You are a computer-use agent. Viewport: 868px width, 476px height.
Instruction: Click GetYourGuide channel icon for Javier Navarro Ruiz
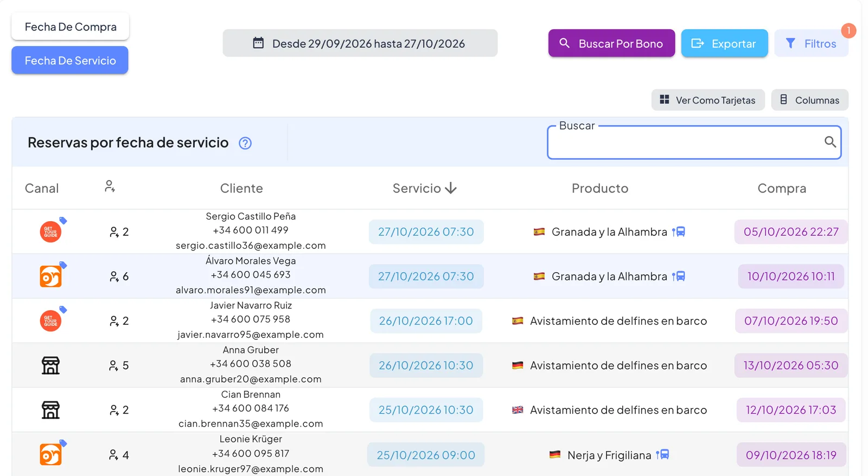51,321
